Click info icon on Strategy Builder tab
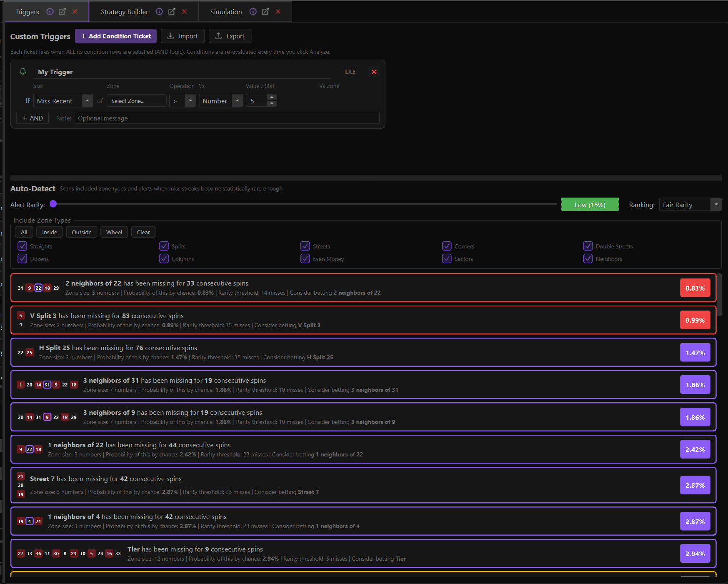The image size is (728, 584). tap(159, 12)
